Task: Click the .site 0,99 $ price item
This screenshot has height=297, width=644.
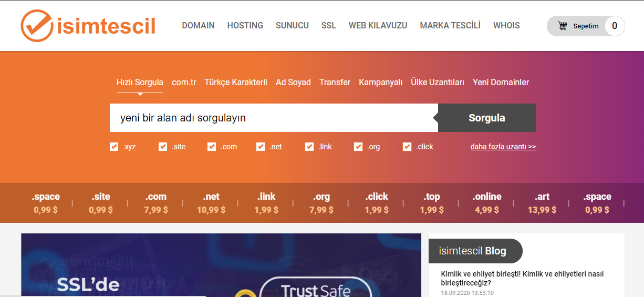Action: coord(101,203)
